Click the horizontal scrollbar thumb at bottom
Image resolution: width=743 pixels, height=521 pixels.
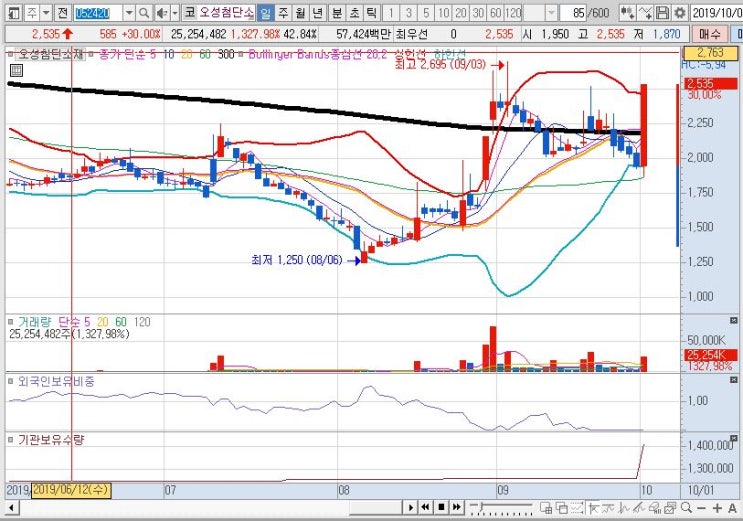pos(376,508)
